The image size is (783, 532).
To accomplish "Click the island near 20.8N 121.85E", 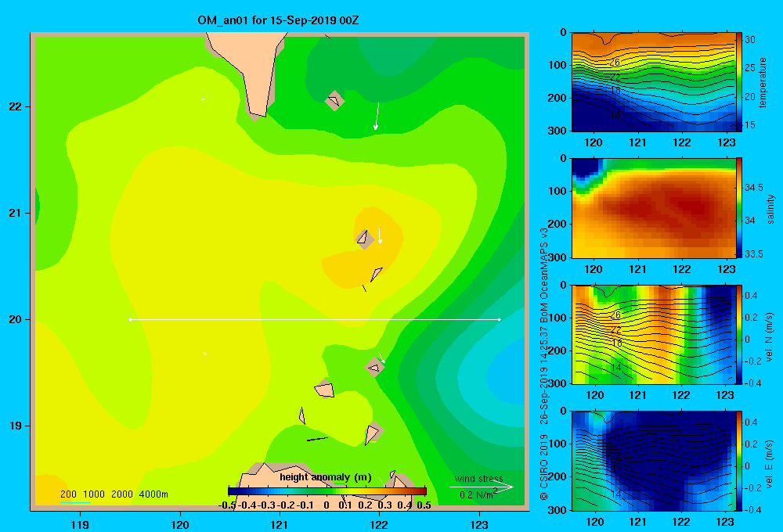I will (364, 238).
